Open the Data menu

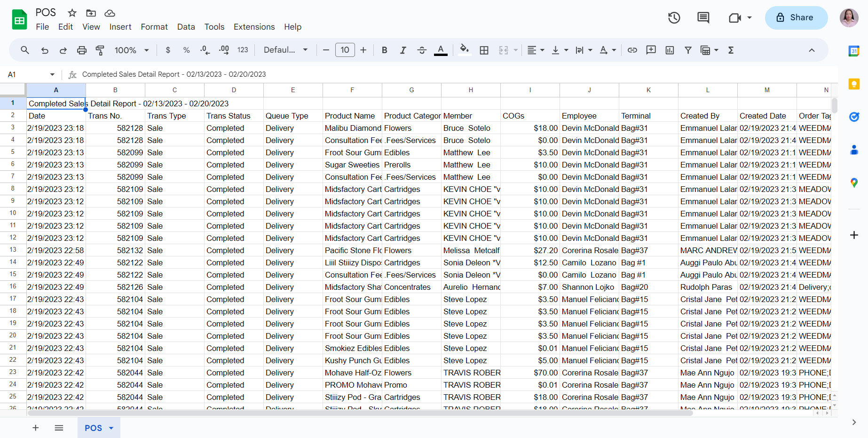186,27
